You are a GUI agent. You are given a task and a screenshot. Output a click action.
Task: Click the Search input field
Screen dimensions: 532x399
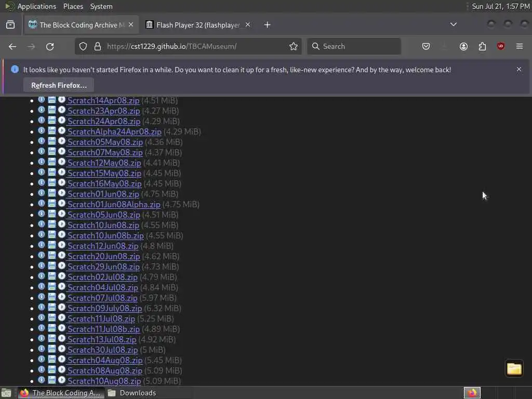click(354, 46)
